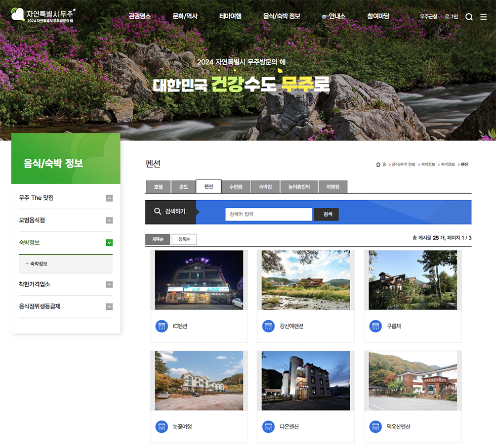Click the building icon beside 덕유산펜션
The image size is (496, 448).
coord(376,427)
